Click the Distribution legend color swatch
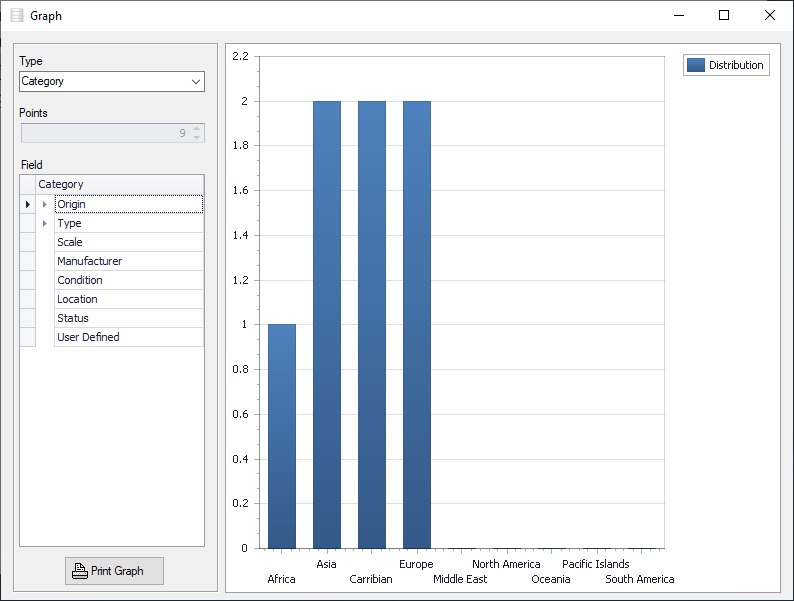The height and width of the screenshot is (601, 794). [696, 65]
